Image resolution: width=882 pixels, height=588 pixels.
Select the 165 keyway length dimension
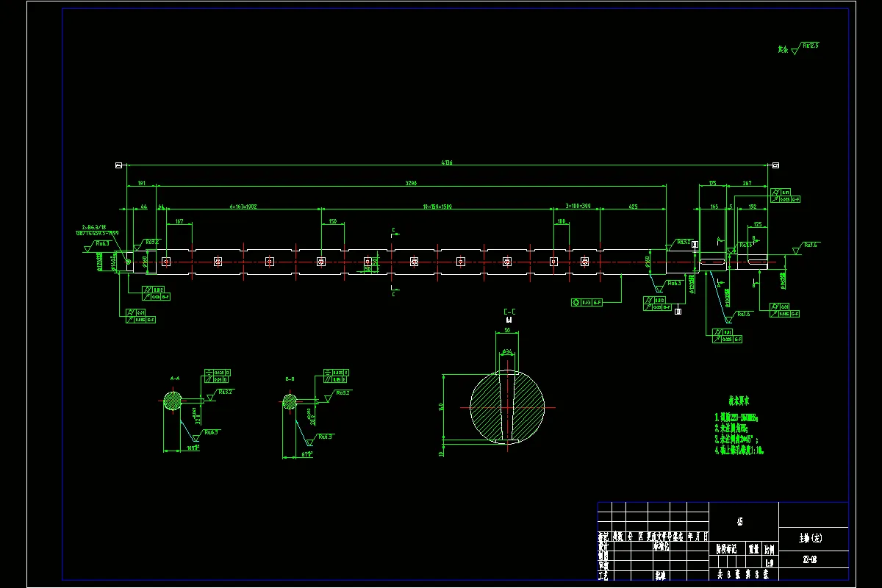coord(713,207)
